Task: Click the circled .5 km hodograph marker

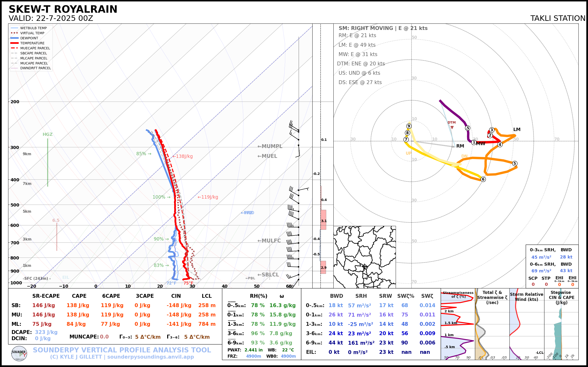Action: click(x=468, y=128)
